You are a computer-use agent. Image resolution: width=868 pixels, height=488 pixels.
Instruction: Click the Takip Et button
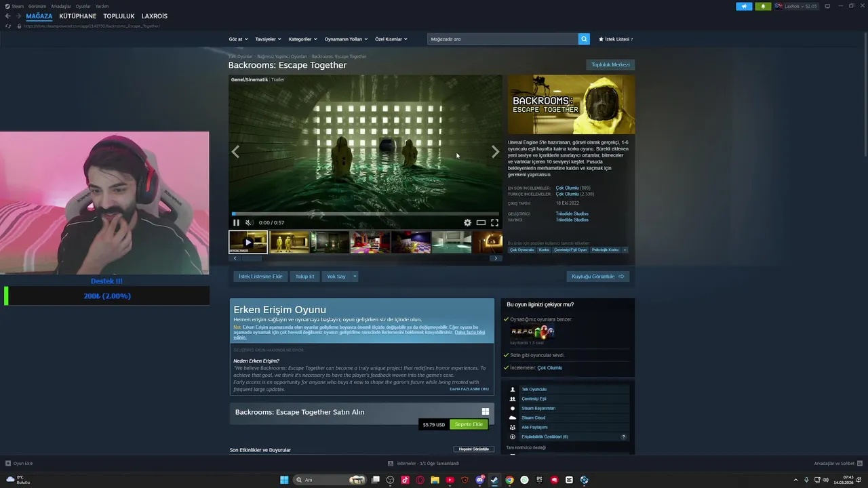tap(305, 277)
